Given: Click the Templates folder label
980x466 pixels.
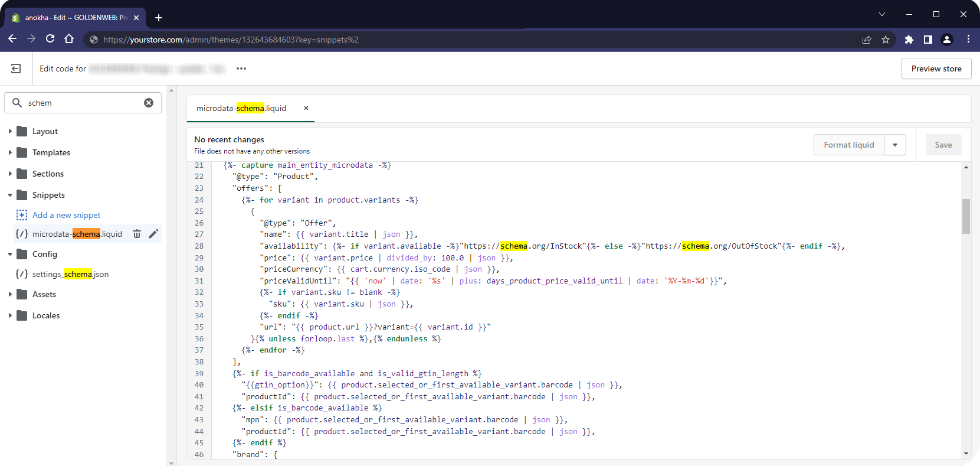Looking at the screenshot, I should pos(51,152).
